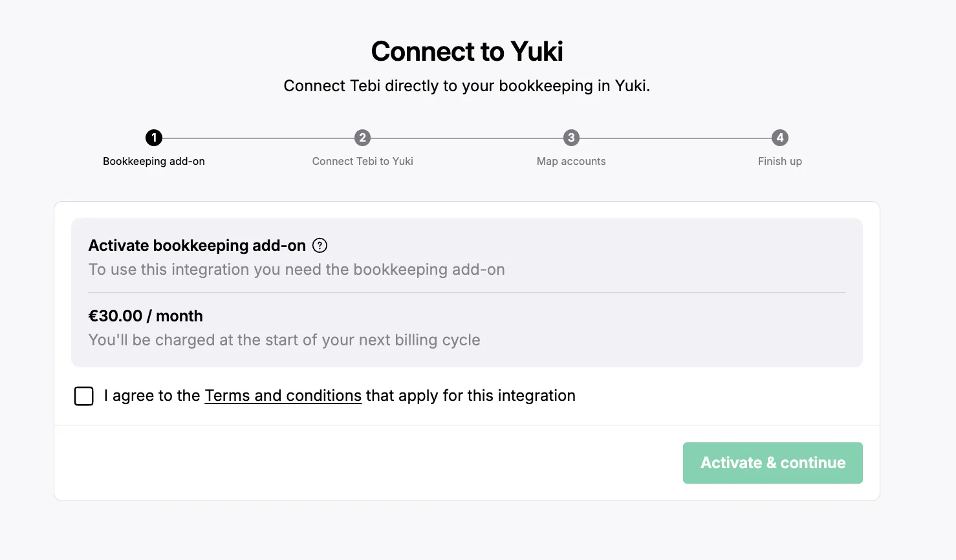This screenshot has height=560, width=956.
Task: Open the bookkeeping add-on help question mark
Action: pyautogui.click(x=320, y=246)
